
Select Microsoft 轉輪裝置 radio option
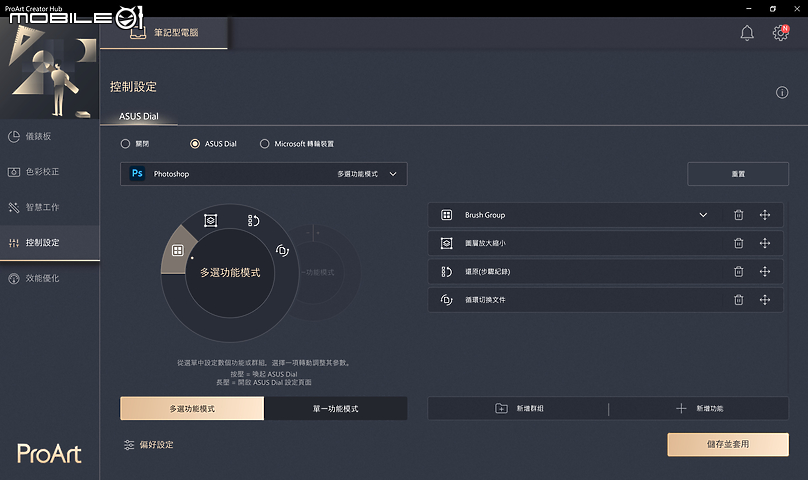point(264,144)
